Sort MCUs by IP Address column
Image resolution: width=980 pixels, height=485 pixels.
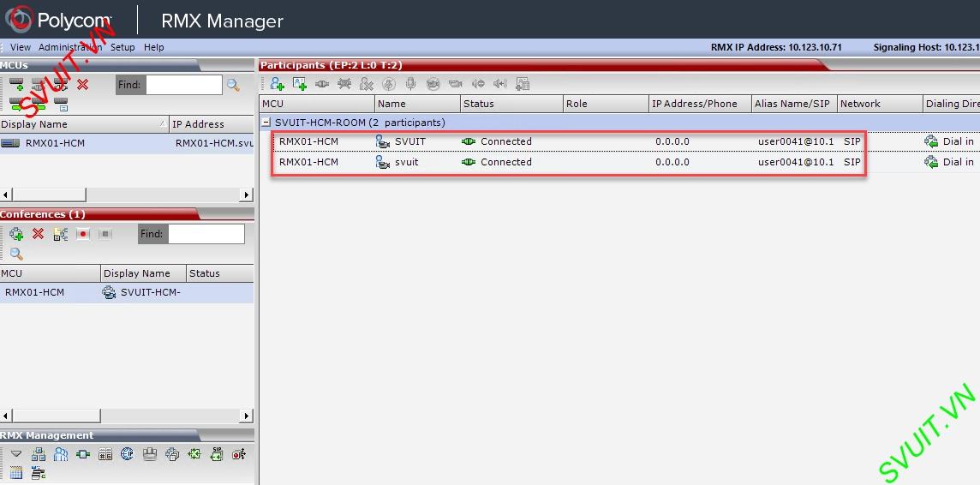click(212, 123)
